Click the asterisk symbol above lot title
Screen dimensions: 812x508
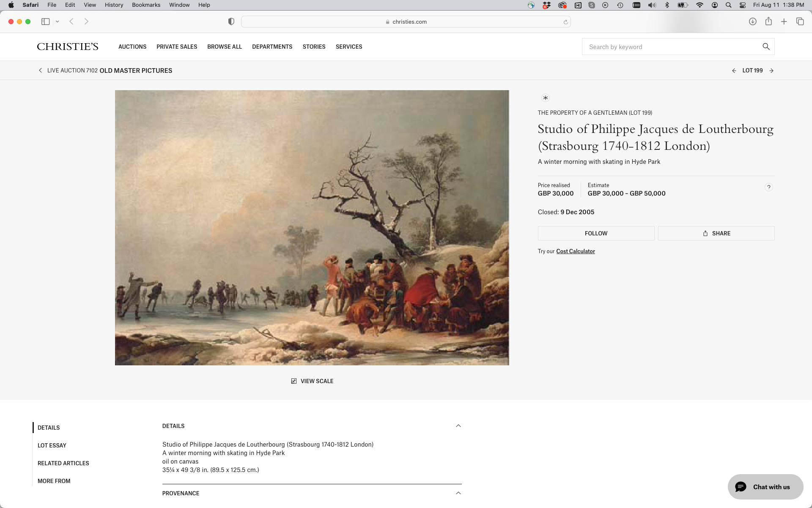pyautogui.click(x=546, y=98)
